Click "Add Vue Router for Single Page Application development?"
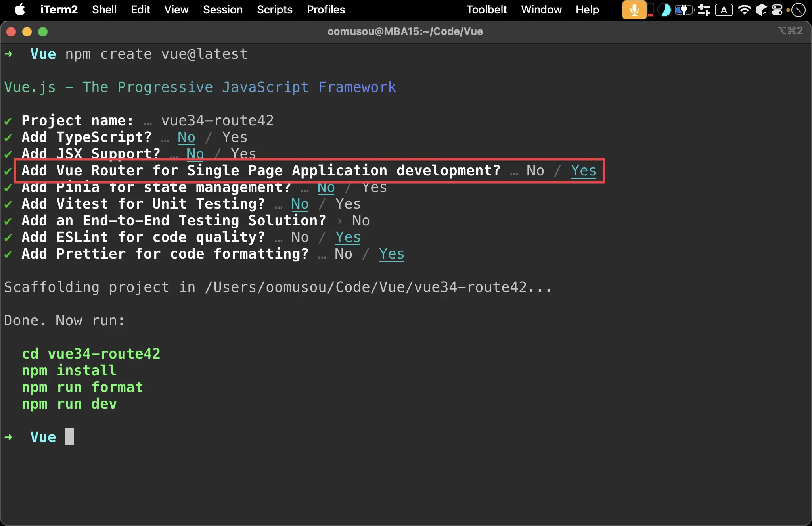 coord(261,171)
